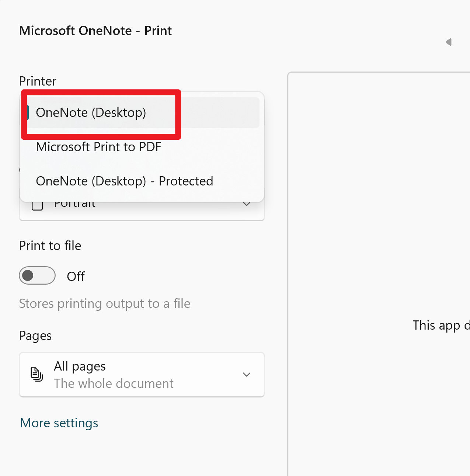
Task: Click the Microsoft OneNote - Print title
Action: click(95, 31)
